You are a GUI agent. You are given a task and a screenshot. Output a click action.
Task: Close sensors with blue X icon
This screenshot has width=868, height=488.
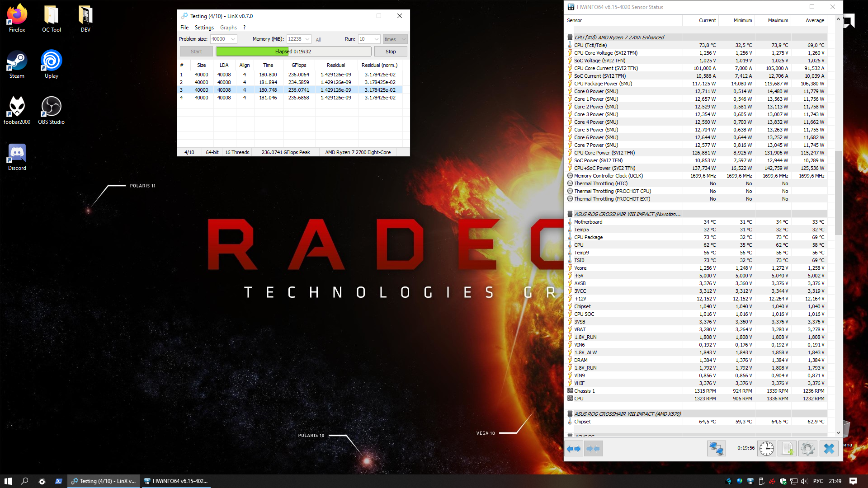(x=829, y=449)
